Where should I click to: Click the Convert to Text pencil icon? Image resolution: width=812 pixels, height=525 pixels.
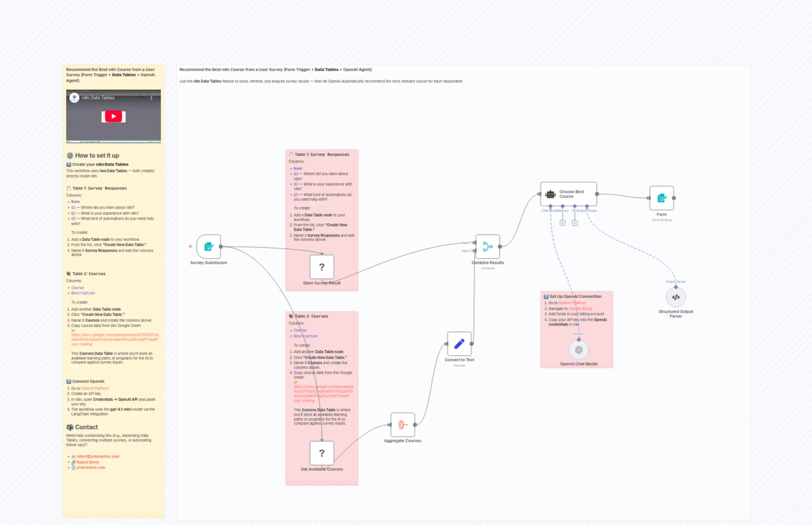click(x=459, y=344)
